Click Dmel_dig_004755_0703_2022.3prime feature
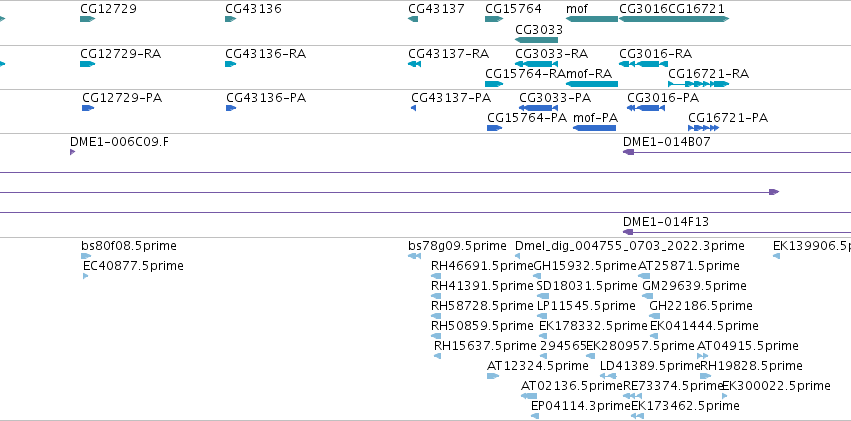Image resolution: width=851 pixels, height=421 pixels. tap(518, 256)
